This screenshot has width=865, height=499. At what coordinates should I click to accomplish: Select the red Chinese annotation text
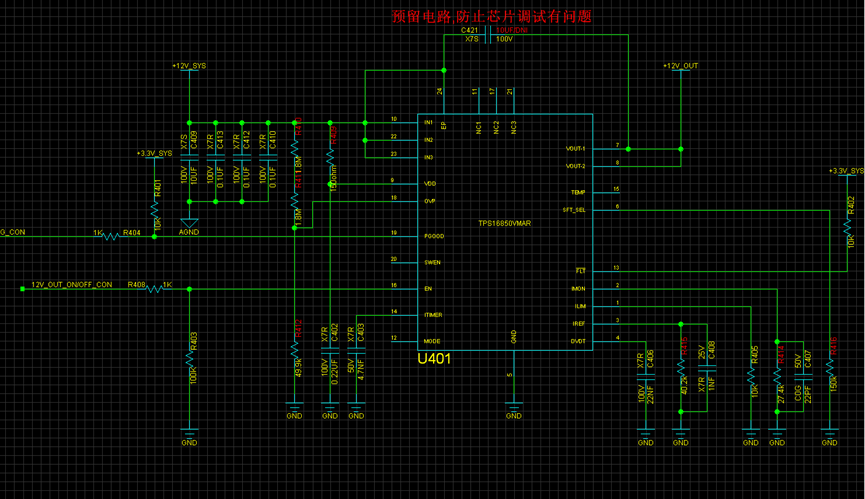[x=492, y=16]
